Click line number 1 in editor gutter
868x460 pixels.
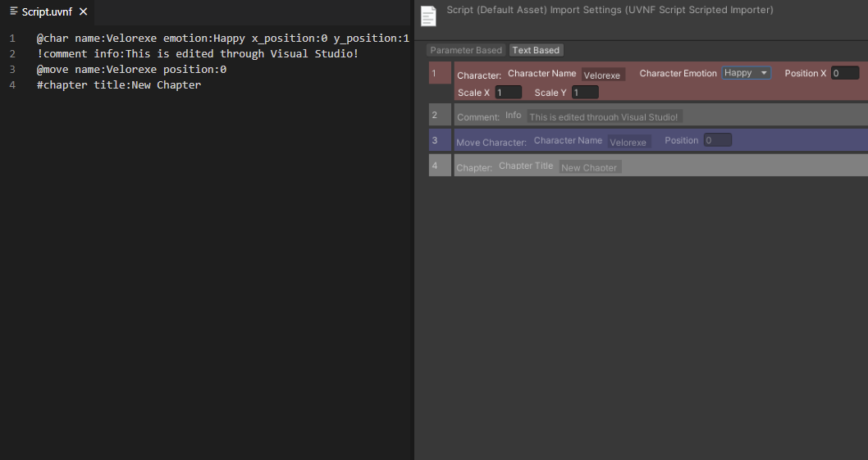(12, 39)
